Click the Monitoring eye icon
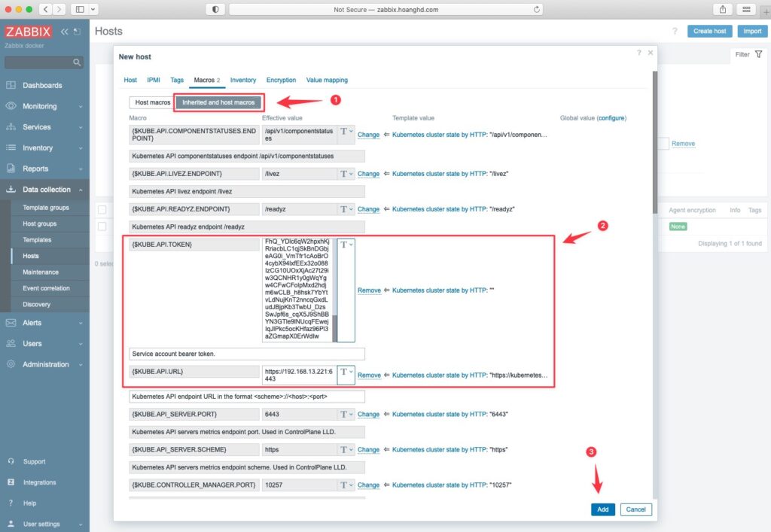771x532 pixels. tap(11, 105)
